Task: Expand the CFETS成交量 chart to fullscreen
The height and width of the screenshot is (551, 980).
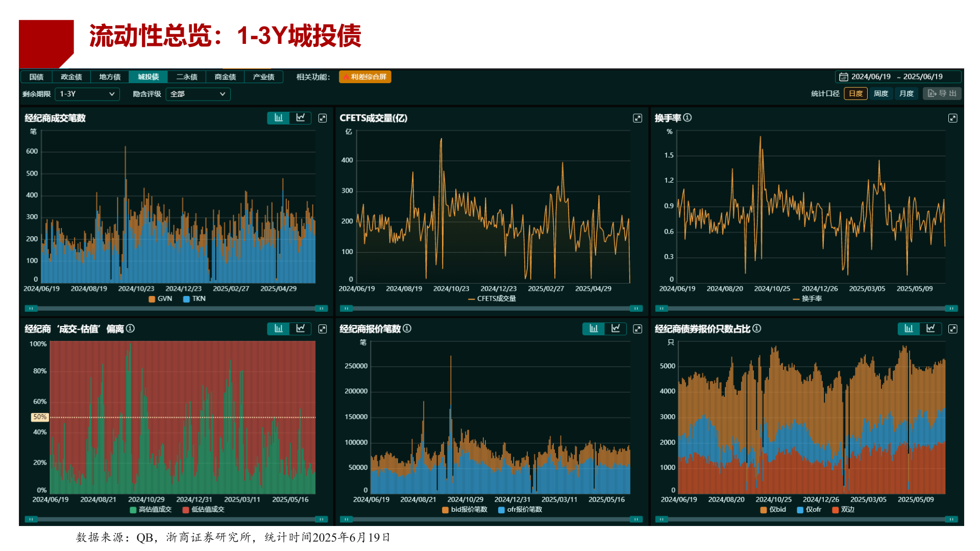Action: (x=638, y=118)
